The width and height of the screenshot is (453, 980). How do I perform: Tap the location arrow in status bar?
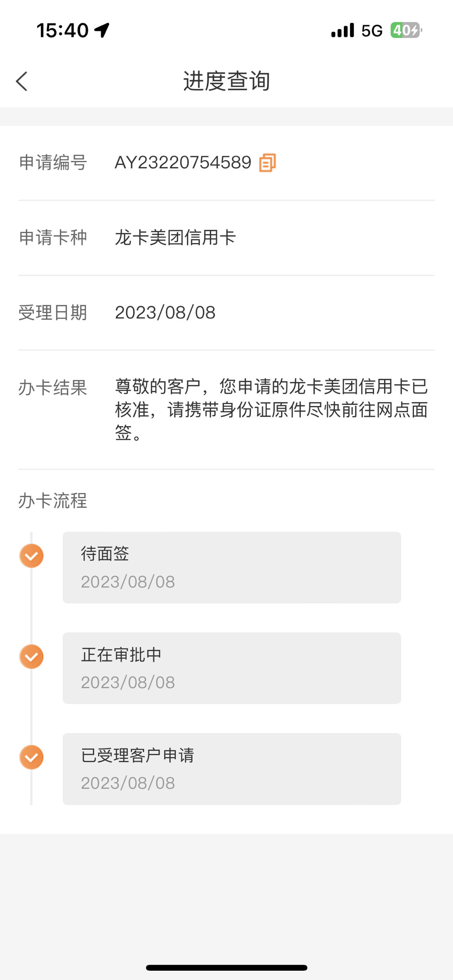click(102, 30)
